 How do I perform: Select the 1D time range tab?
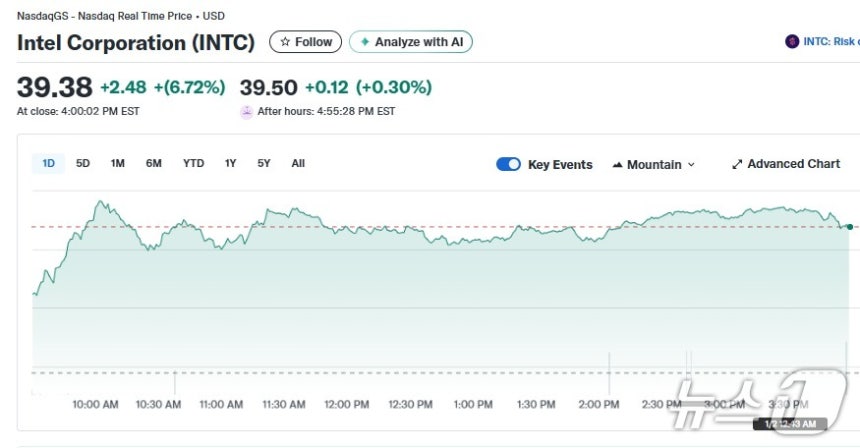coord(48,163)
